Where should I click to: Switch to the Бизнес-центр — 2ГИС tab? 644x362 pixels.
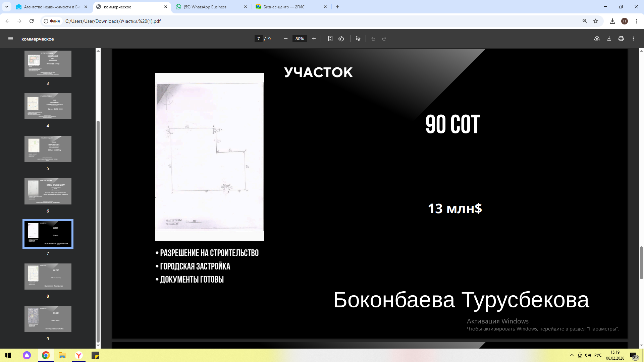coord(284,7)
